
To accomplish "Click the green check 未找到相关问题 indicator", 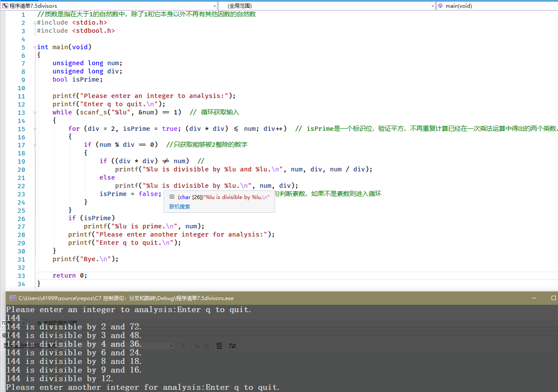I will coord(57,322).
